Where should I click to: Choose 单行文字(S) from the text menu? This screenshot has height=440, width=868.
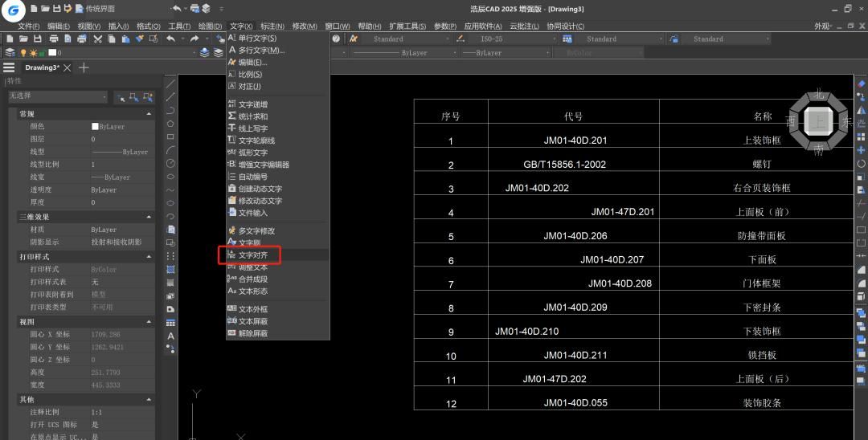(x=278, y=39)
